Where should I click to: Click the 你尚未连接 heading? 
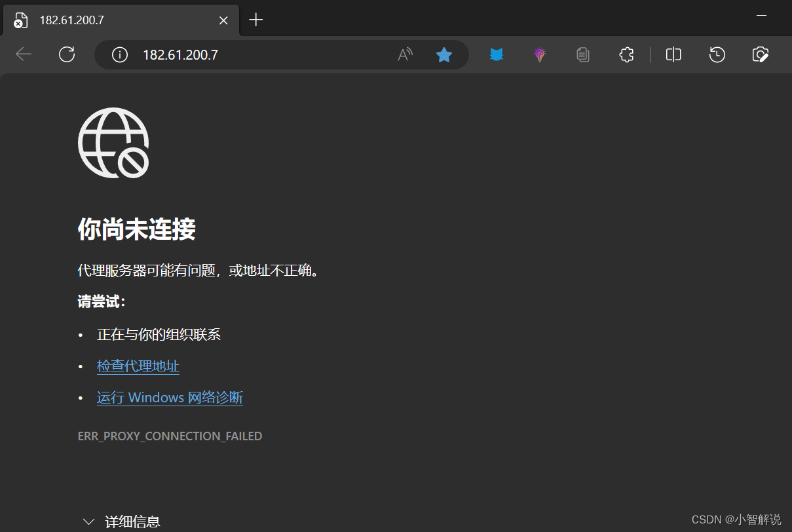(136, 229)
